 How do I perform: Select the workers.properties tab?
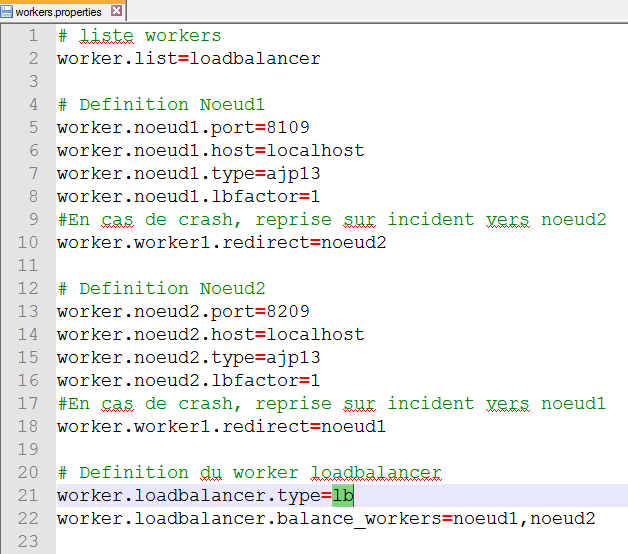[58, 12]
